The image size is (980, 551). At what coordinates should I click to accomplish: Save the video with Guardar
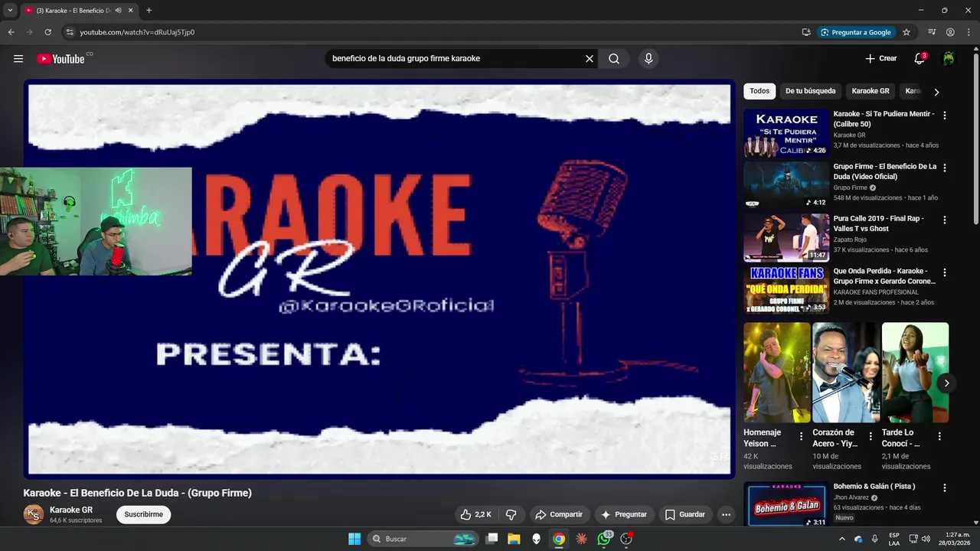(685, 514)
